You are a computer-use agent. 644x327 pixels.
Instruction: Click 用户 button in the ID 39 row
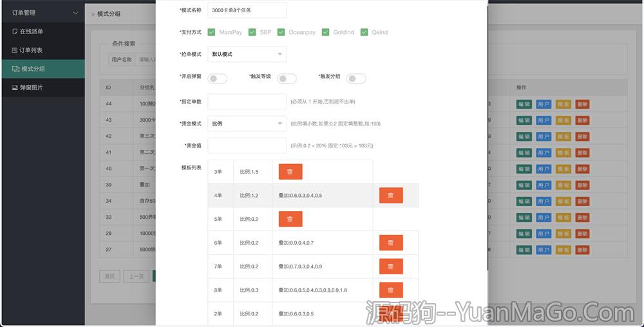click(x=544, y=185)
